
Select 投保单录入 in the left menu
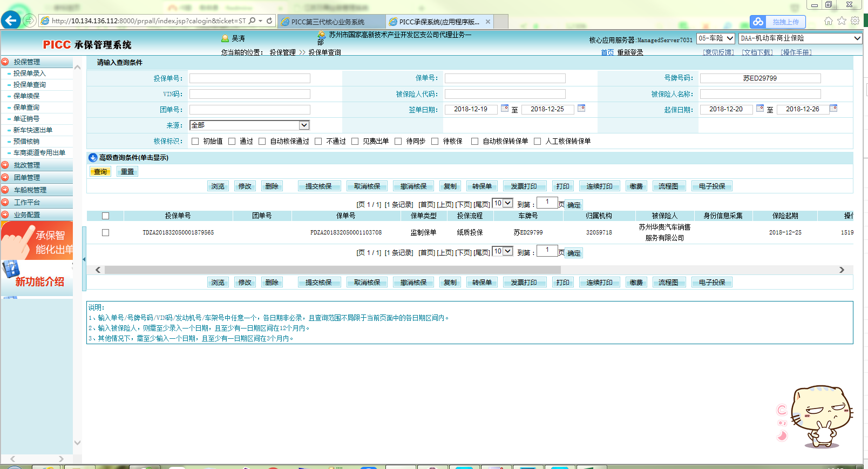point(30,73)
